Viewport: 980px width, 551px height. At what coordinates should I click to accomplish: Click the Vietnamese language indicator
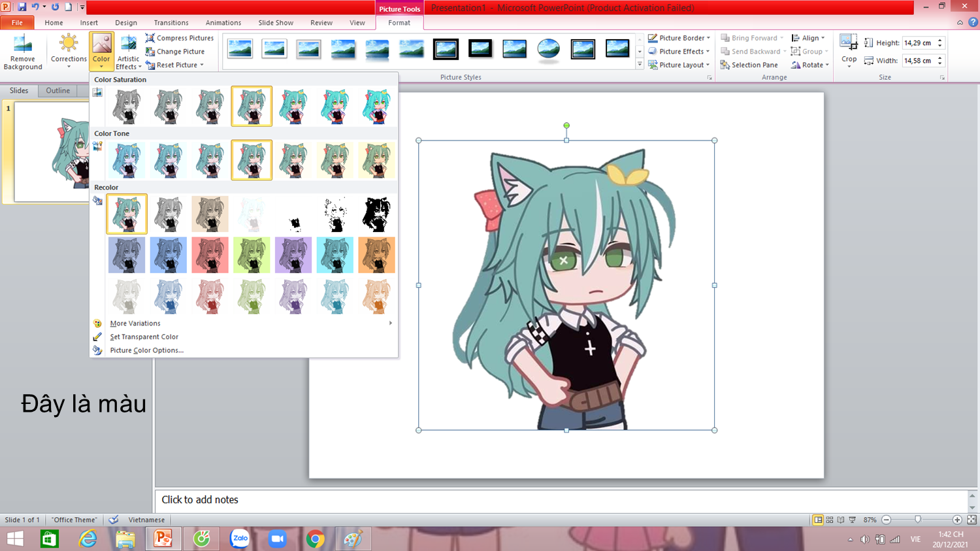tap(146, 520)
